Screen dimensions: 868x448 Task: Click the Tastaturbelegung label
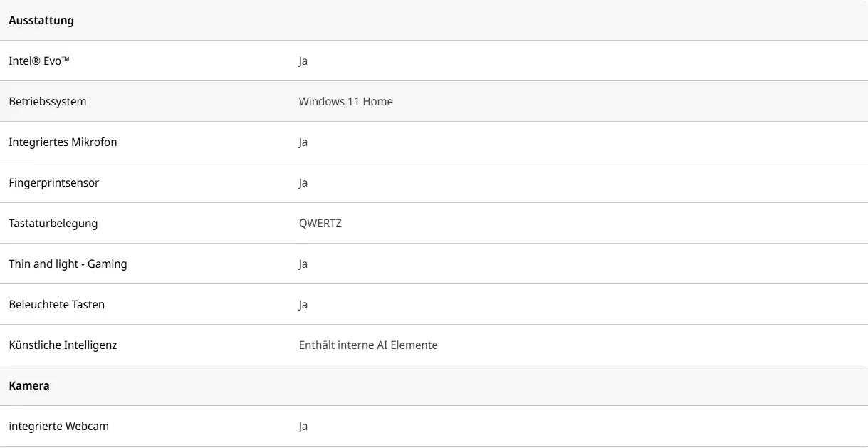click(53, 224)
